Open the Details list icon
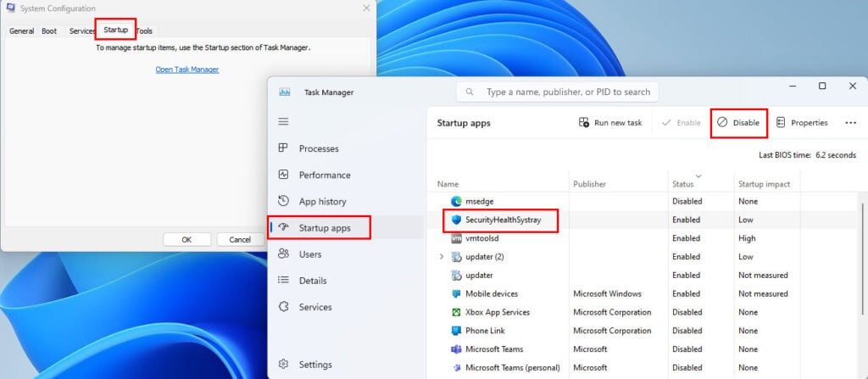The image size is (868, 379). pyautogui.click(x=283, y=281)
